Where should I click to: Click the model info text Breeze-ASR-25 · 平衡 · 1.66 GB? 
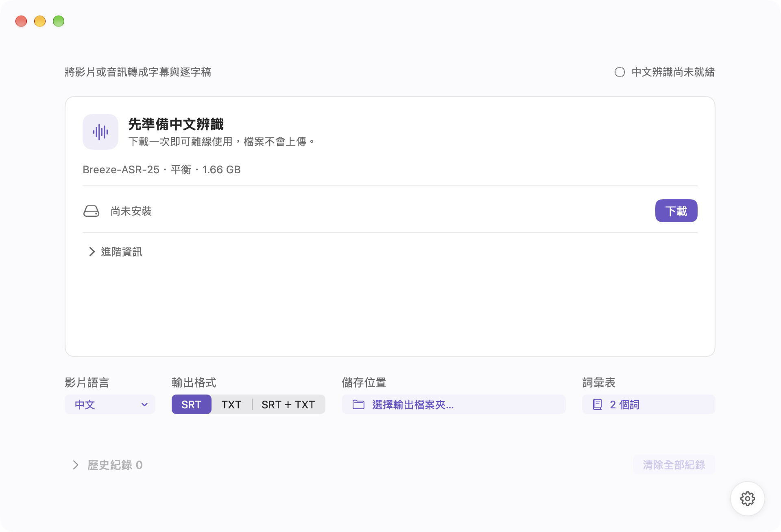(x=162, y=170)
